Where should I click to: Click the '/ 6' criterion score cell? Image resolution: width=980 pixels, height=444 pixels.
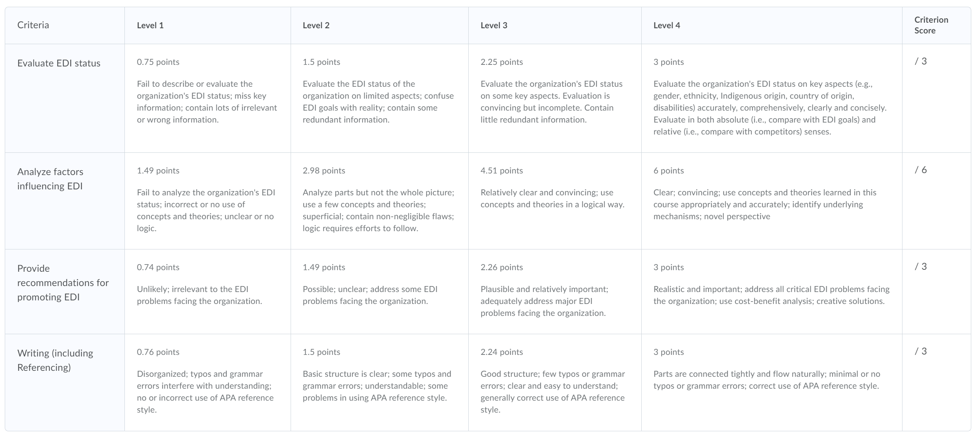921,170
